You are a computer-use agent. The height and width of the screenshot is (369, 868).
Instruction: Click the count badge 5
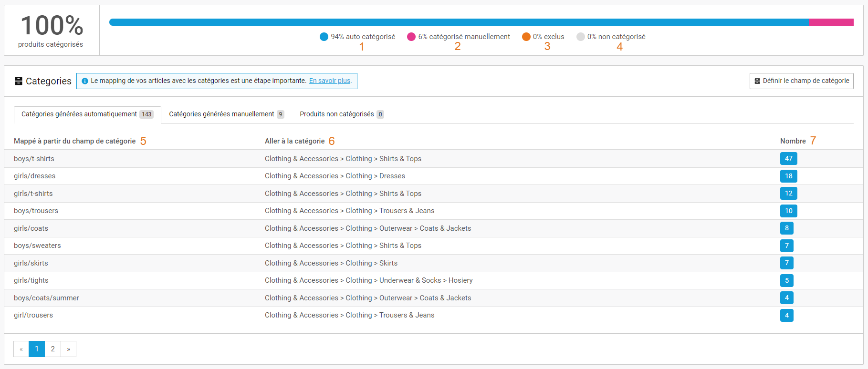[x=787, y=280]
